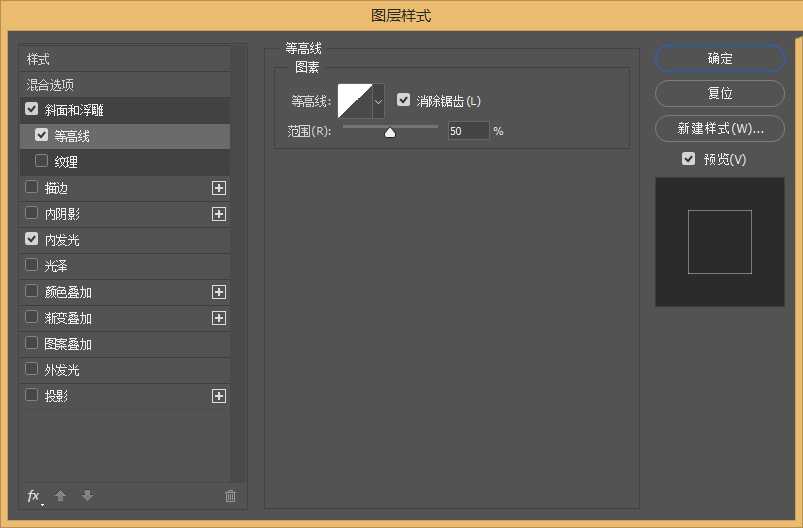
Task: Enable the 投影 checkbox
Action: [32, 395]
